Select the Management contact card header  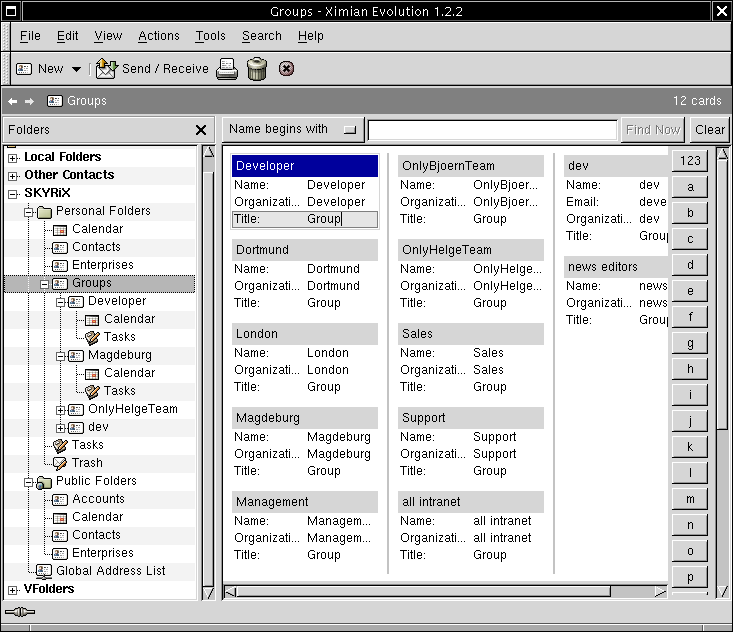[305, 502]
